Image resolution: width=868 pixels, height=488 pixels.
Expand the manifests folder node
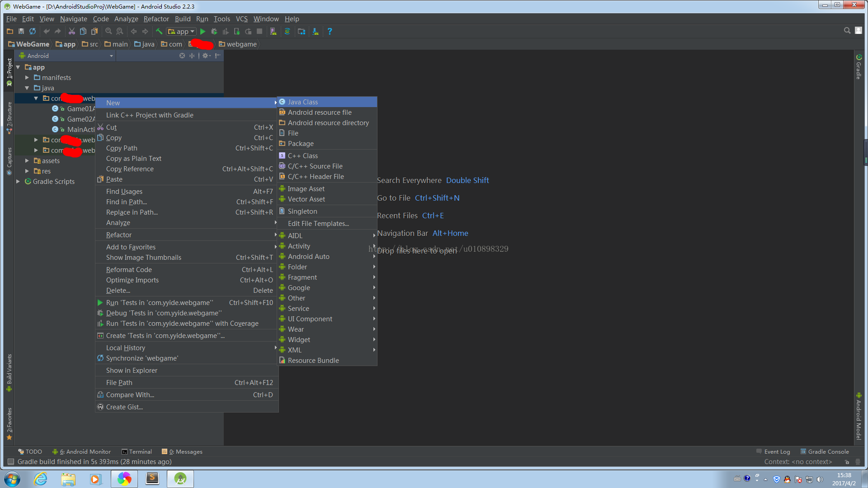[x=27, y=78]
